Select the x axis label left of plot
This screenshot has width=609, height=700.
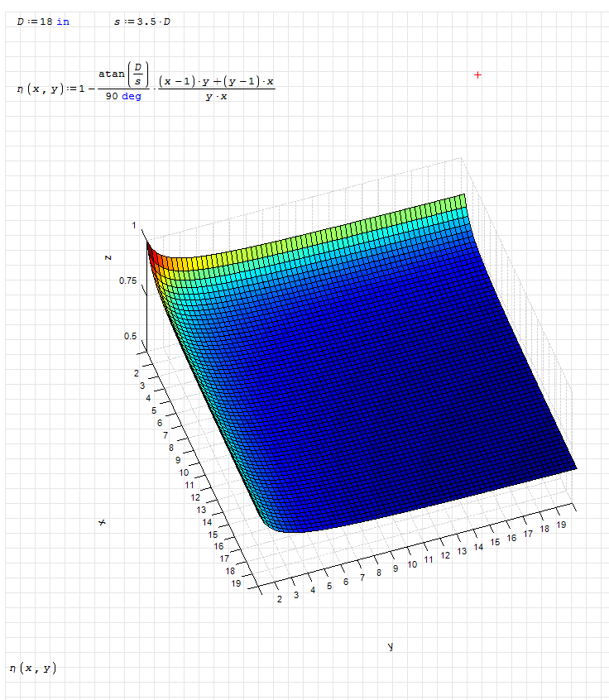[102, 523]
